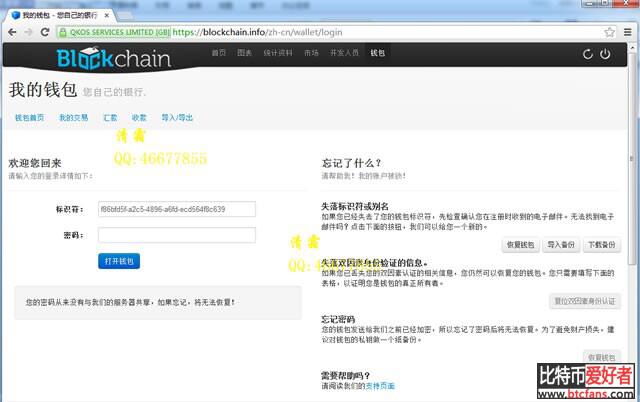Open 市场 in the top navigation
The image size is (640, 402).
311,53
